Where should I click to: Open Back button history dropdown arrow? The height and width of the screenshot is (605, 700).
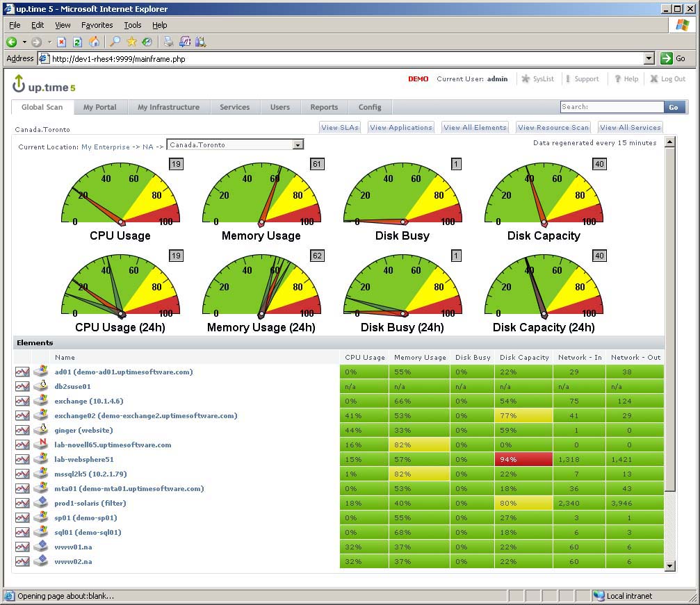pyautogui.click(x=24, y=42)
